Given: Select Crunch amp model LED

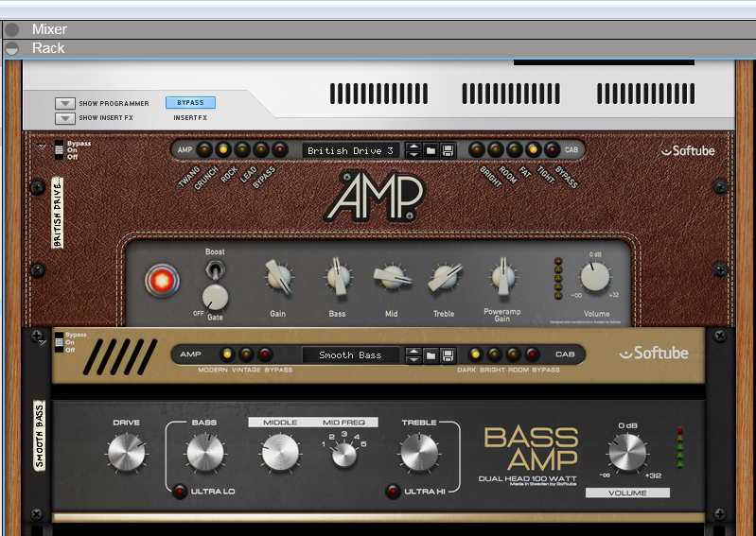Looking at the screenshot, I should [223, 149].
